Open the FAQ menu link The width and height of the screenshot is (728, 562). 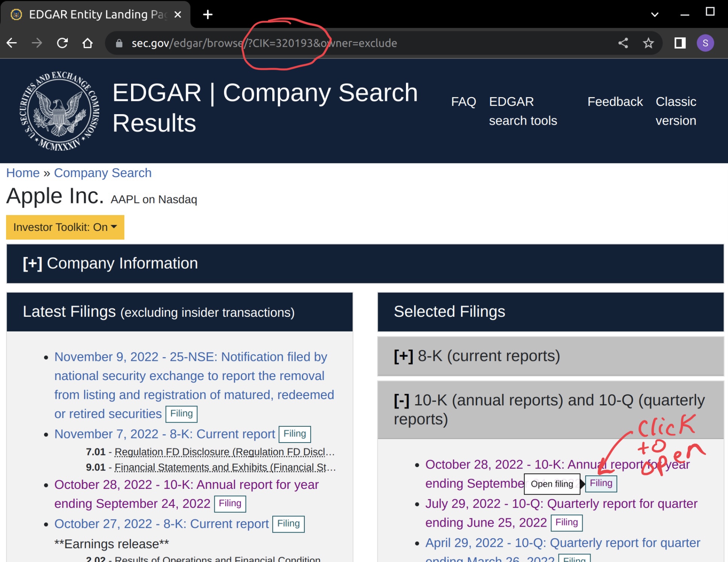(x=464, y=102)
